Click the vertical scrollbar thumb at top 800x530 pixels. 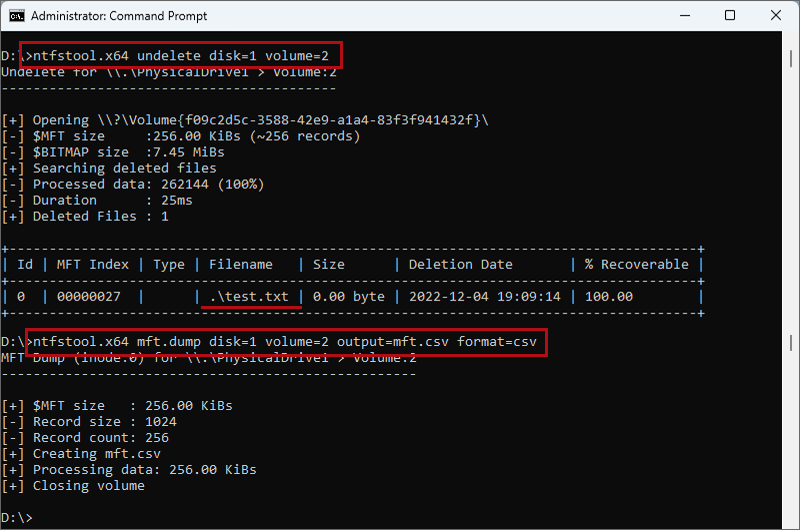(x=791, y=57)
